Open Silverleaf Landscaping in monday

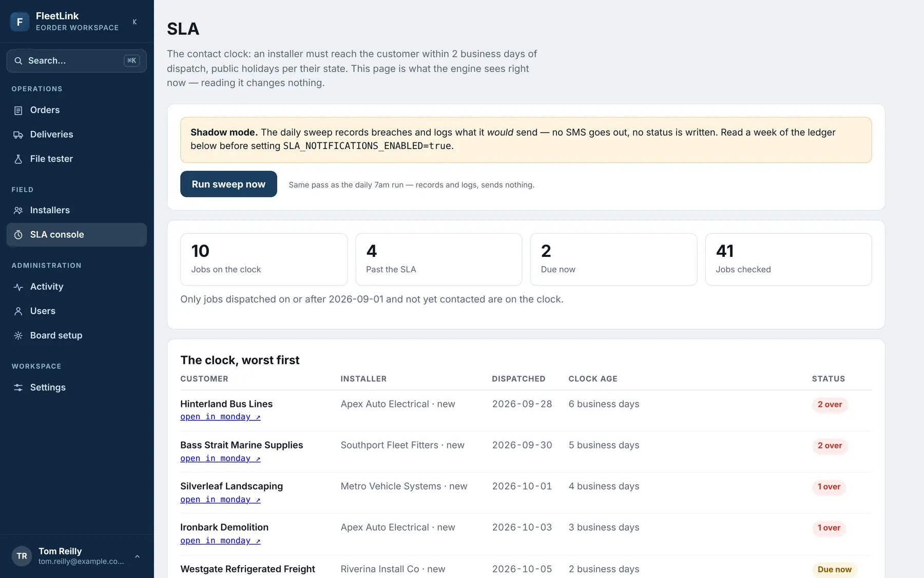coord(220,499)
